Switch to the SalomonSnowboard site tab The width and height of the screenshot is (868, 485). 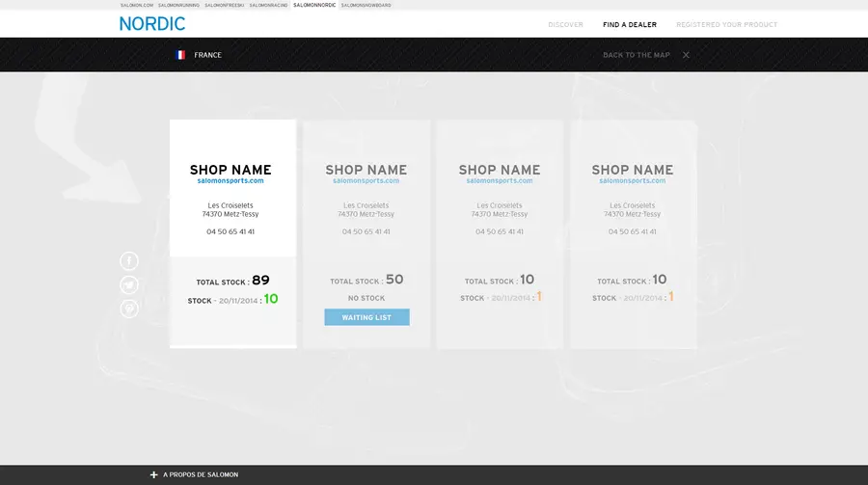[366, 5]
